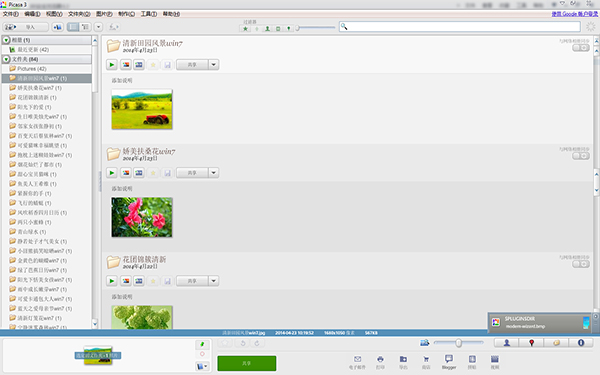Hold selected items with green pin icon
Screen dimensions: 600x375
click(x=202, y=344)
